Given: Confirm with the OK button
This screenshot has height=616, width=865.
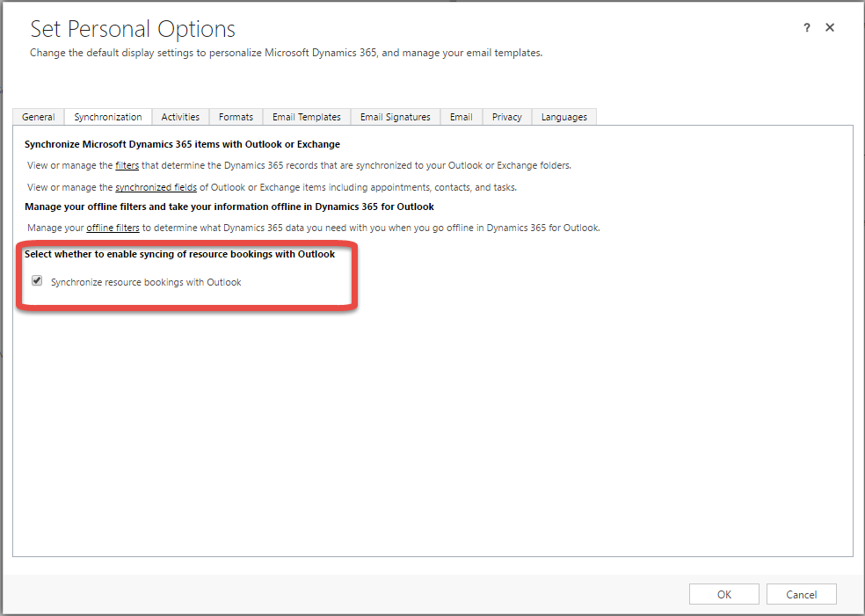Looking at the screenshot, I should (x=723, y=595).
